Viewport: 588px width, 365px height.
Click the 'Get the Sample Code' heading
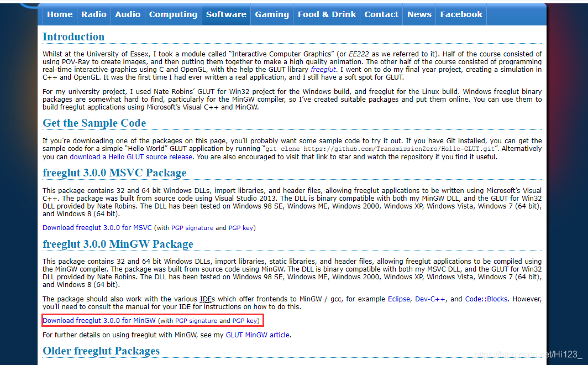click(x=94, y=123)
